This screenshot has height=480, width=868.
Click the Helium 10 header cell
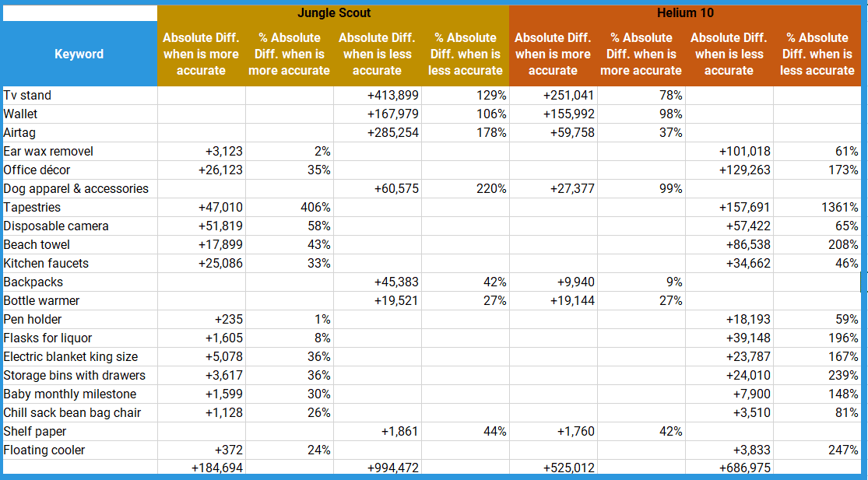click(685, 13)
